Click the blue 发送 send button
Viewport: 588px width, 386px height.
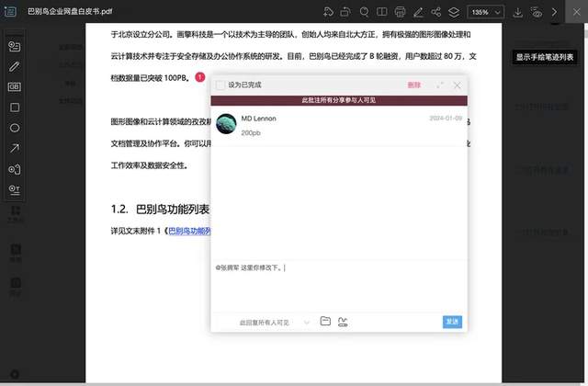point(452,322)
